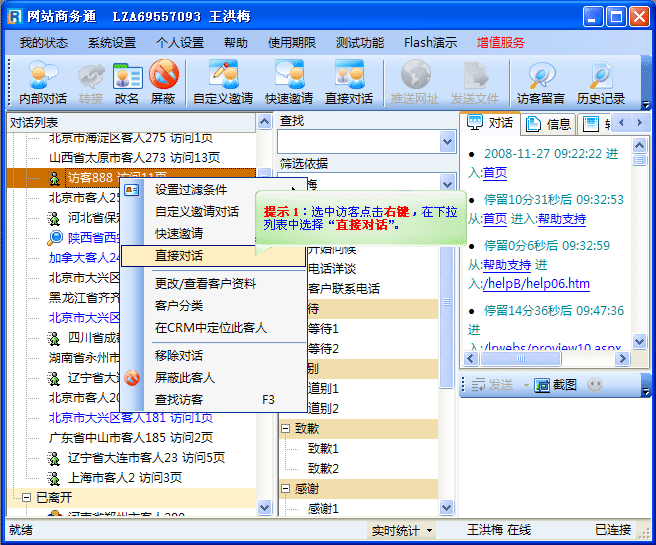Open 访客留言 visitor messages icon

541,81
